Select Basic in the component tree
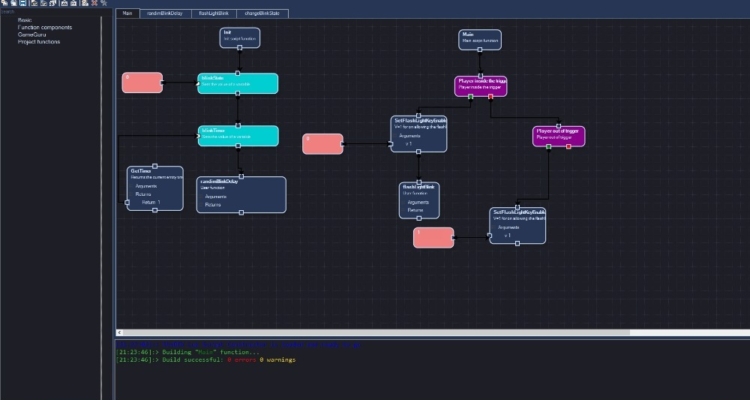Image resolution: width=750 pixels, height=400 pixels. [25, 20]
